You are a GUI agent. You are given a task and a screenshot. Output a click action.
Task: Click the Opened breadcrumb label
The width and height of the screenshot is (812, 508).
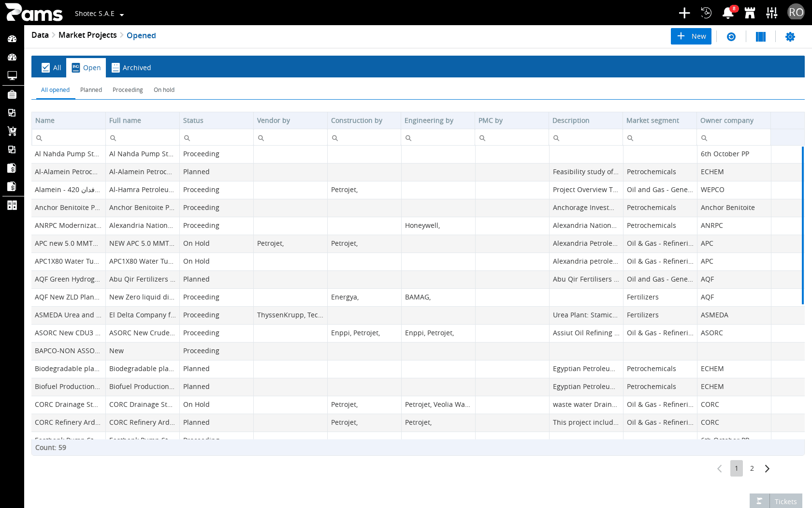(141, 35)
